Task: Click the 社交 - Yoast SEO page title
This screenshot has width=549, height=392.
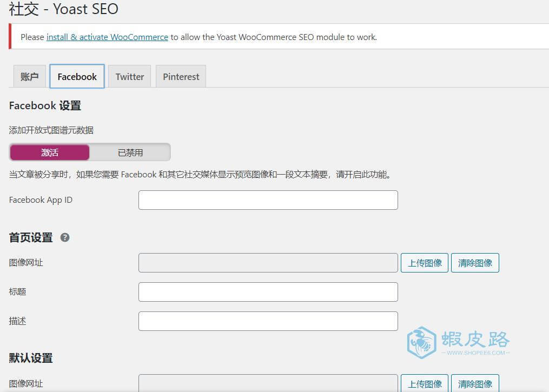Action: point(63,9)
